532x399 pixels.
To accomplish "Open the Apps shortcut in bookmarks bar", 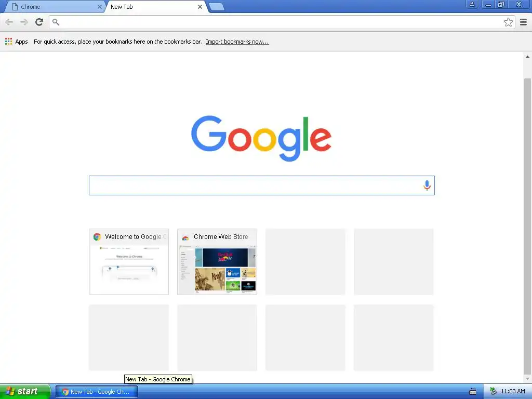I will point(16,42).
